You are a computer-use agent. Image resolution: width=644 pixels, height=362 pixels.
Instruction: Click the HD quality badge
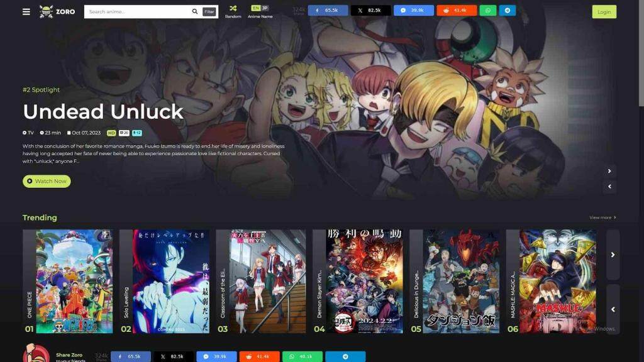pos(111,133)
